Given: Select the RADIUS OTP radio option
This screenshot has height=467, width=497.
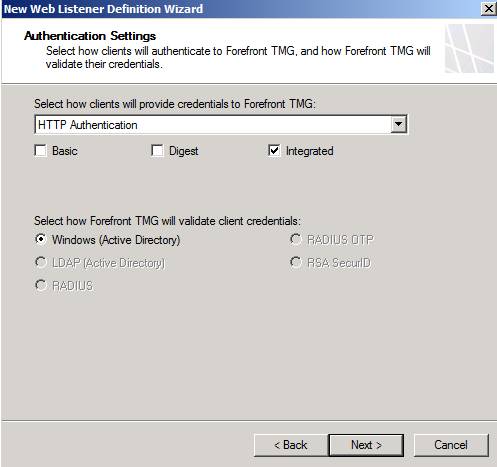Looking at the screenshot, I should tap(296, 239).
